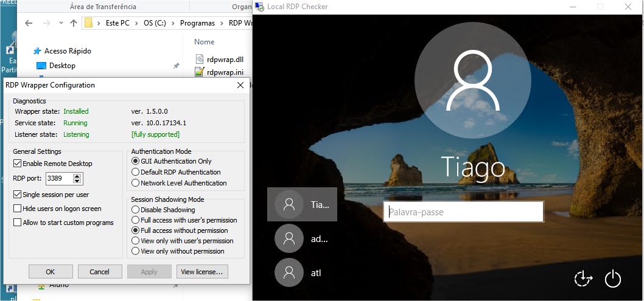Image resolution: width=644 pixels, height=301 pixels.
Task: Choose View only without permission
Action: pos(135,251)
